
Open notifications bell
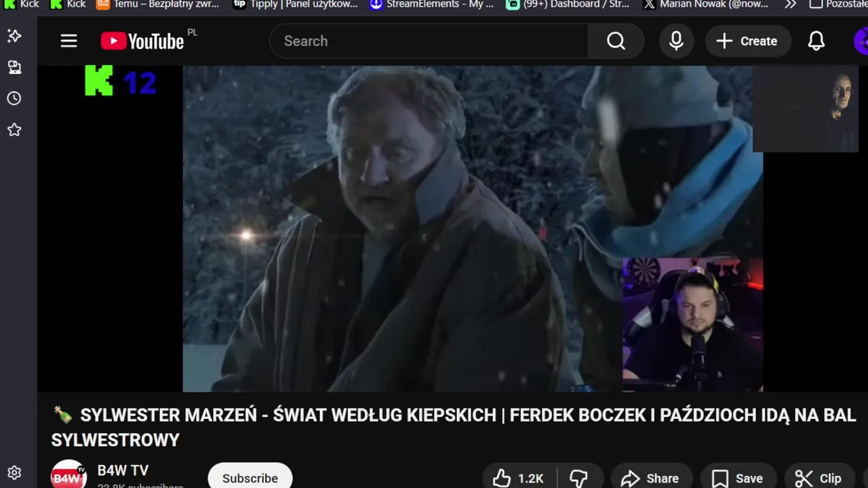[x=816, y=41]
